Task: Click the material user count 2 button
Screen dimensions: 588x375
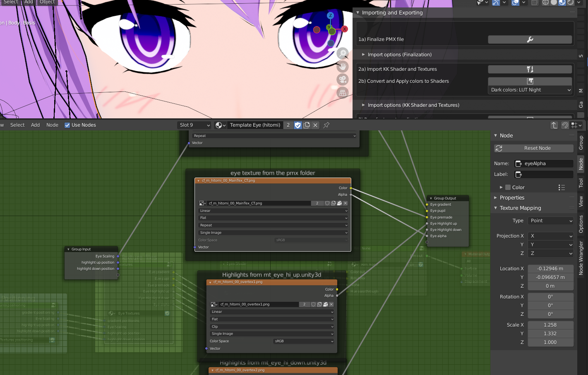Action: (x=288, y=125)
